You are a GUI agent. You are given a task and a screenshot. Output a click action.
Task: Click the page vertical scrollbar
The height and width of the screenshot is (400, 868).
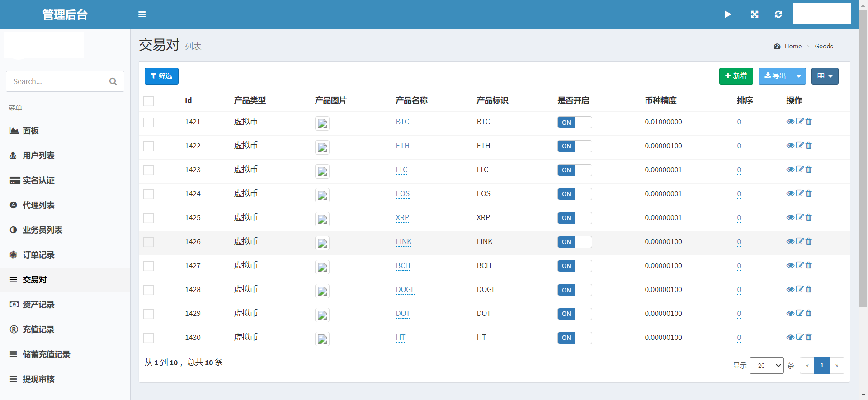click(863, 158)
